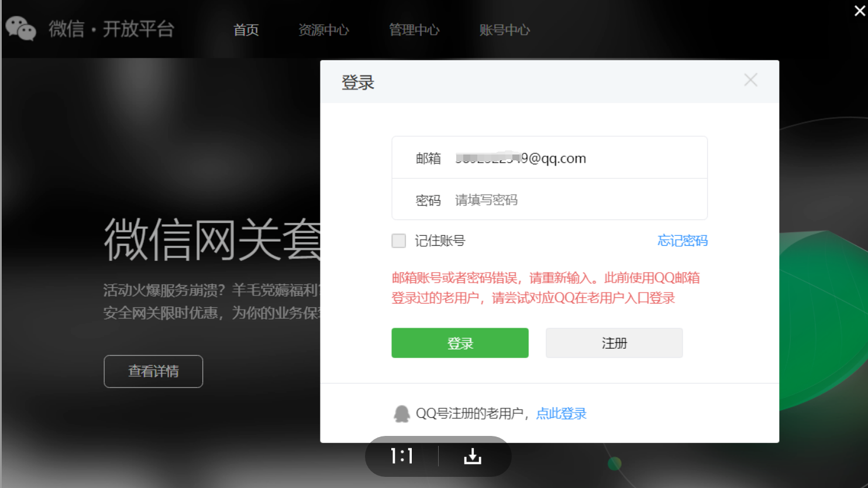The image size is (868, 488).
Task: Click the 点此登录 link for QQ users
Action: 562,414
